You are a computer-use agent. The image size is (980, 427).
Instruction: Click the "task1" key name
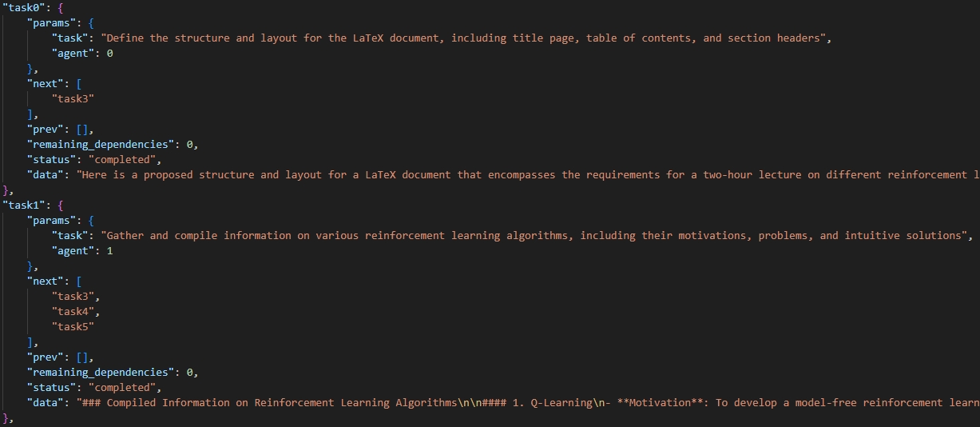(24, 206)
